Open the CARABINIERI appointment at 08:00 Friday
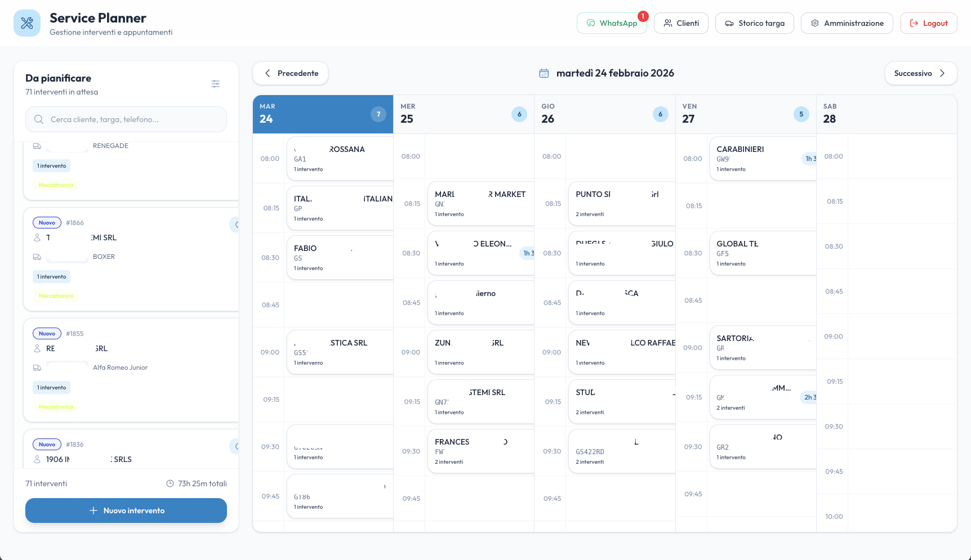Viewport: 971px width, 560px height. tap(763, 158)
